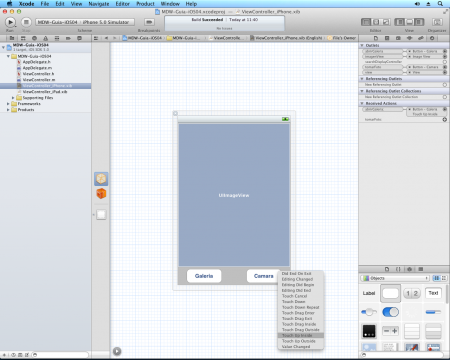Select the Standard editor button
Viewport: 450px width, 360px height.
coord(366,22)
